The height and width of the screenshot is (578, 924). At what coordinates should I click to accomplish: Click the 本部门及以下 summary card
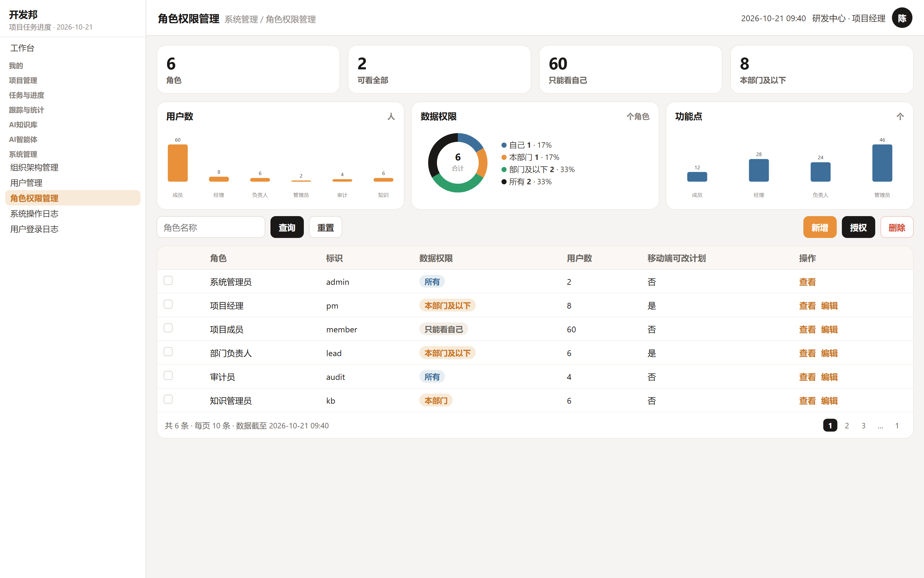pos(822,70)
